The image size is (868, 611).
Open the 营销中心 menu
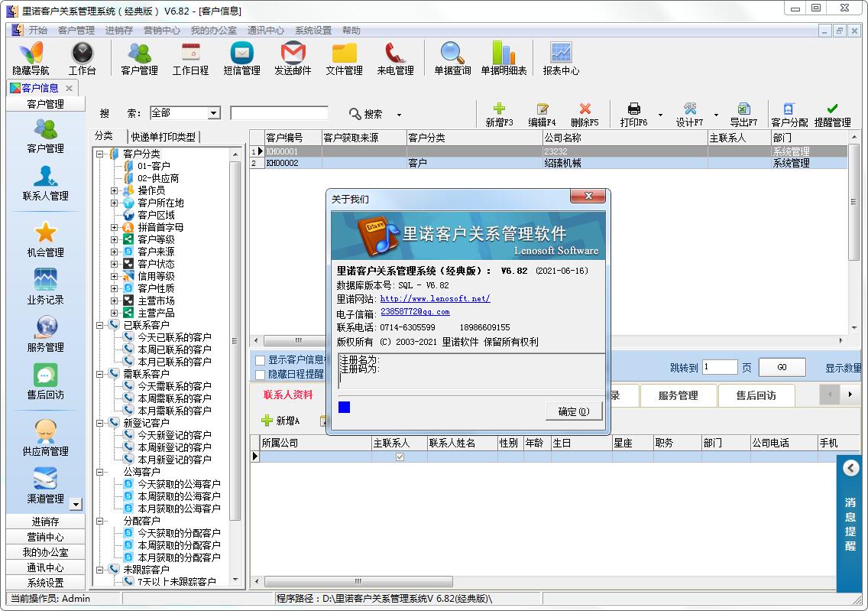[x=162, y=31]
